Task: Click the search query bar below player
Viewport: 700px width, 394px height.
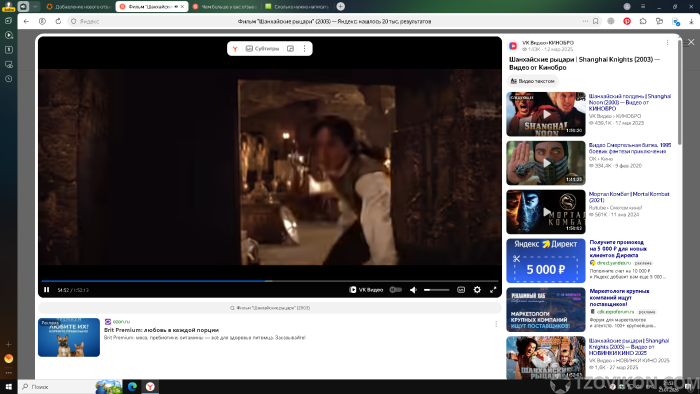Action: (x=270, y=308)
